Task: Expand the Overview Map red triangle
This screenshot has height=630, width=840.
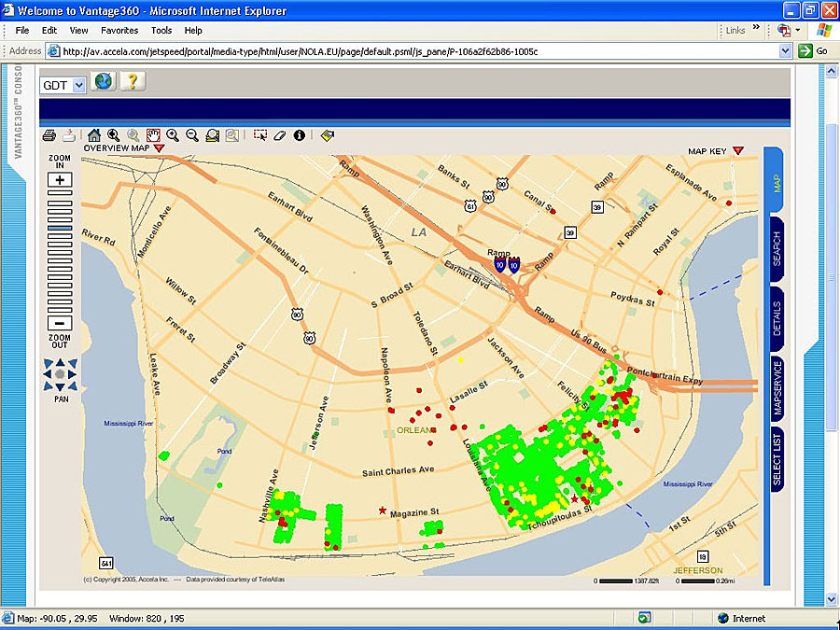Action: 159,148
